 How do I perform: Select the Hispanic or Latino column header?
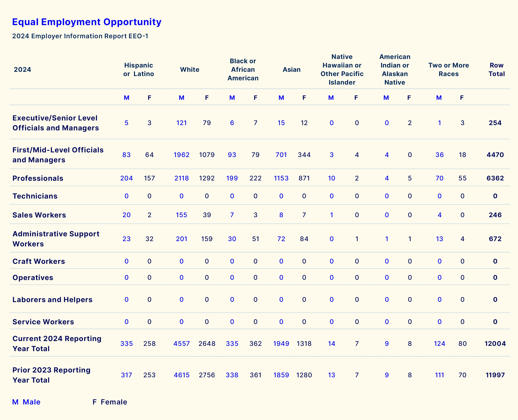pyautogui.click(x=138, y=69)
